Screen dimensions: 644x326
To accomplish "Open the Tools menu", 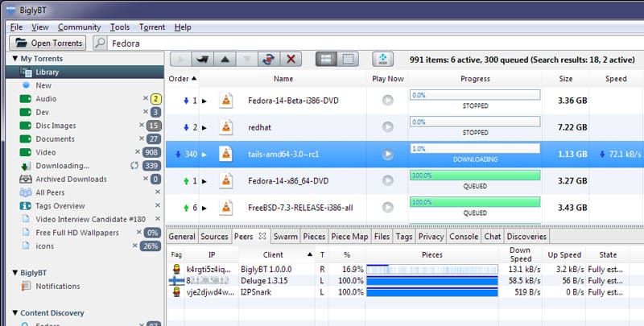I will click(x=120, y=27).
